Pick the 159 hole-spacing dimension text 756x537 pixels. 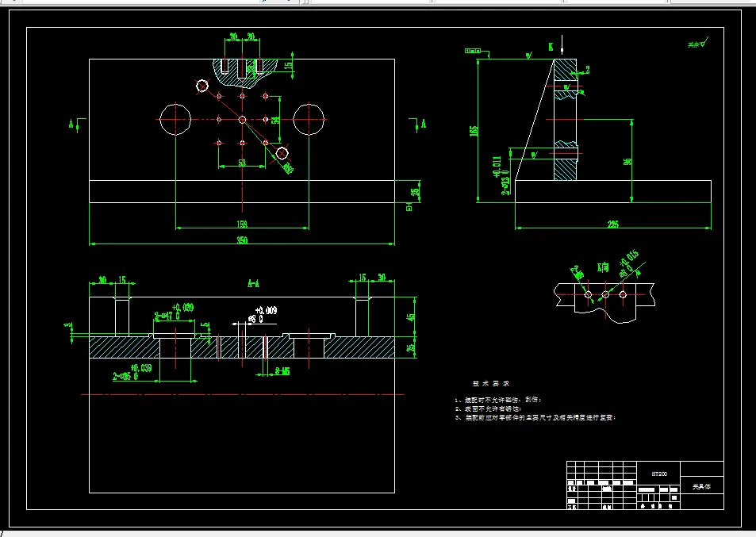242,224
